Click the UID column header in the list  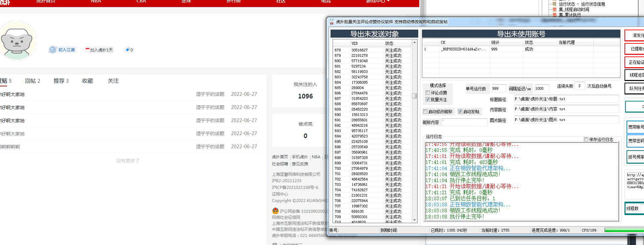pyautogui.click(x=367, y=43)
